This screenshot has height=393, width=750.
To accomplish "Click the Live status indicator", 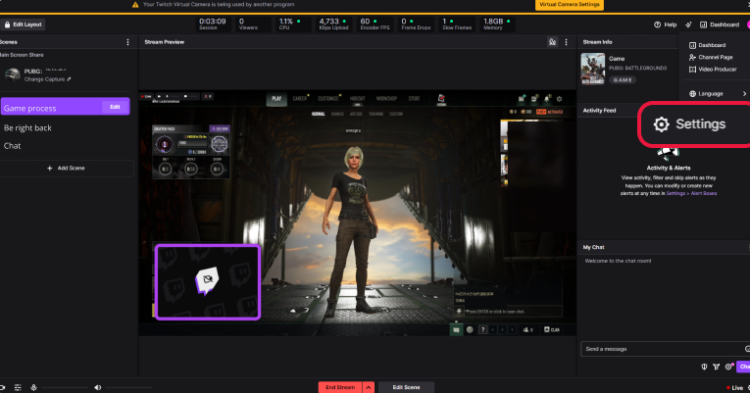I will pyautogui.click(x=735, y=388).
